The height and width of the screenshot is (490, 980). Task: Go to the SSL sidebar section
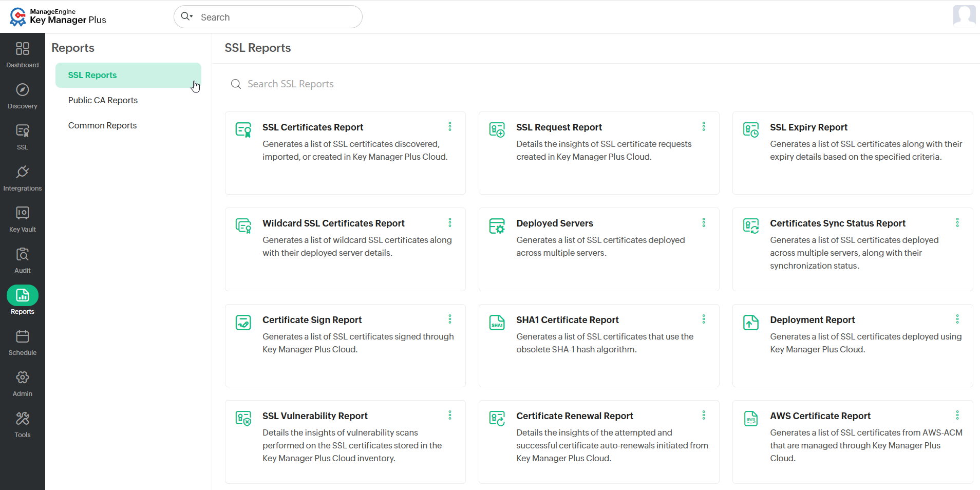23,137
